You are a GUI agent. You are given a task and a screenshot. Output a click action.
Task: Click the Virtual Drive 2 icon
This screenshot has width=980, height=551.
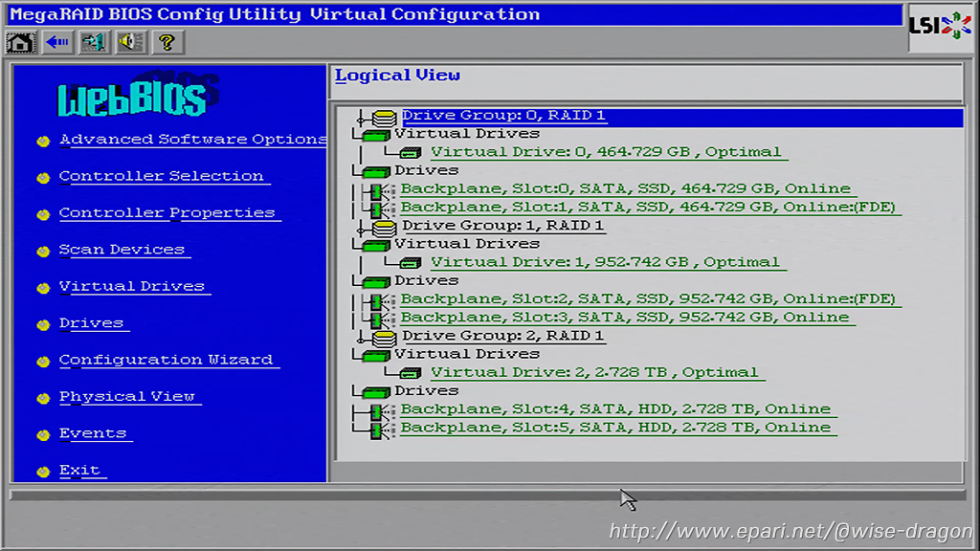tap(410, 373)
